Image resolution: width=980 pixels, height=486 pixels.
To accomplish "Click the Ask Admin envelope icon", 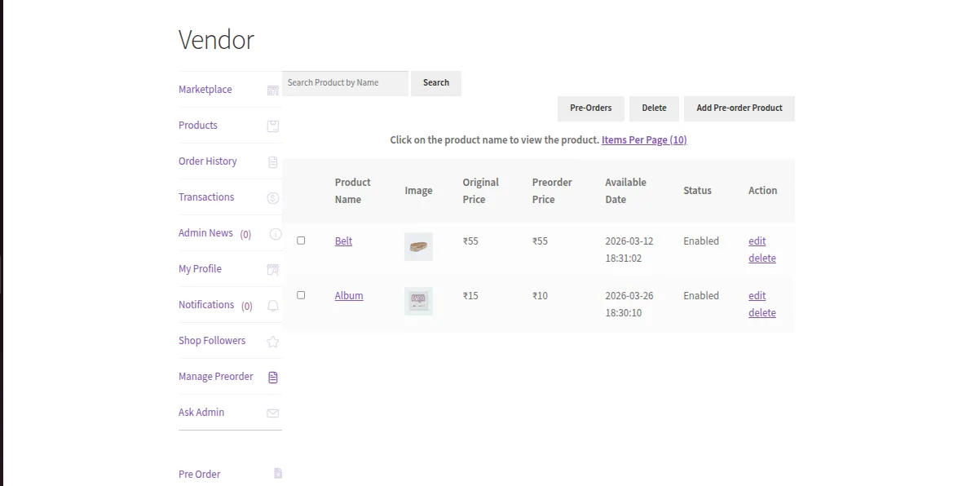I will pos(273,413).
